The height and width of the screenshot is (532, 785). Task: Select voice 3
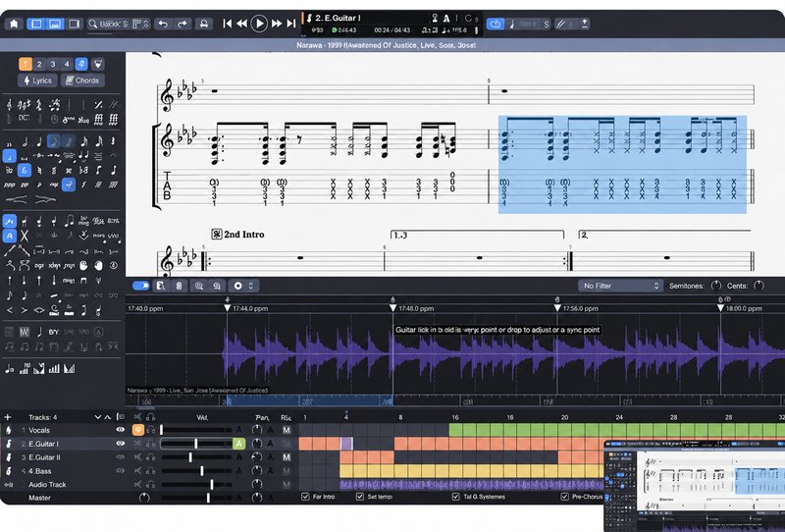coord(53,64)
